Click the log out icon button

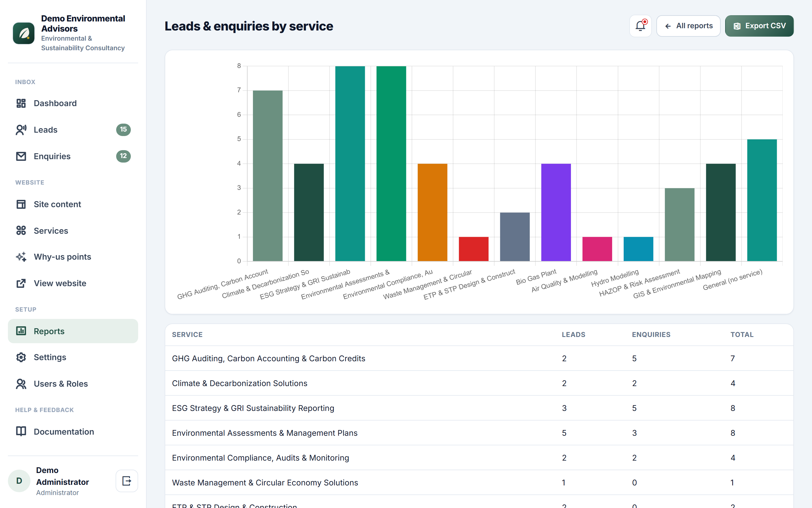pyautogui.click(x=127, y=481)
